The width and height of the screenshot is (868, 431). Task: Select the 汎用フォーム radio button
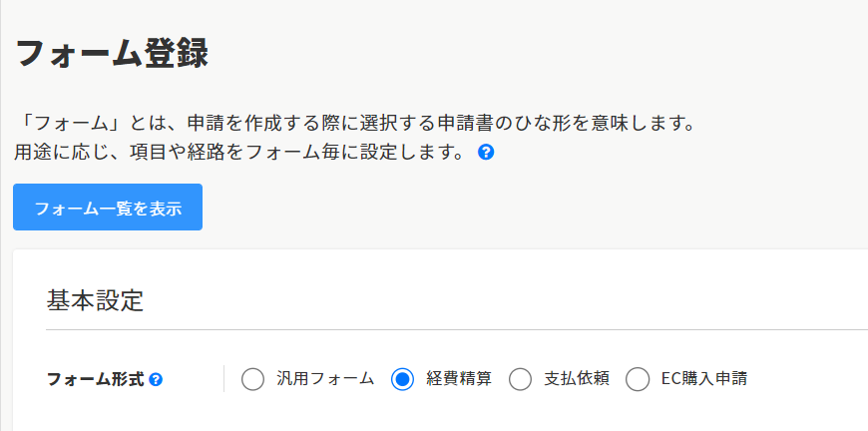[x=252, y=379]
